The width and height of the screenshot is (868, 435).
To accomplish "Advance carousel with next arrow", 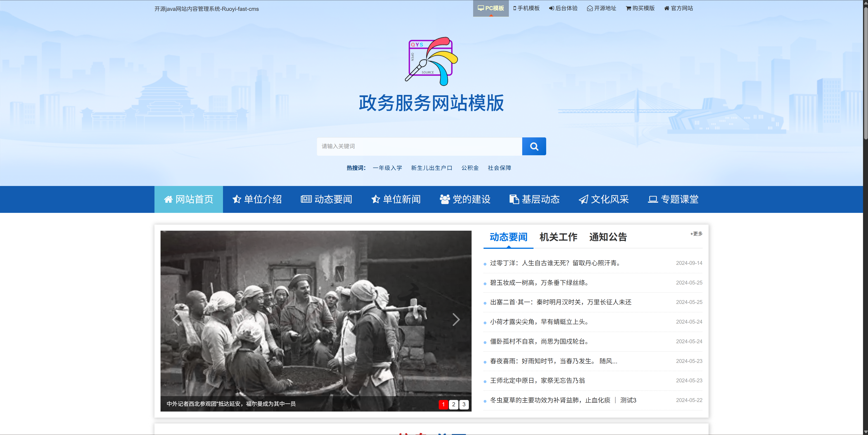I will click(456, 320).
